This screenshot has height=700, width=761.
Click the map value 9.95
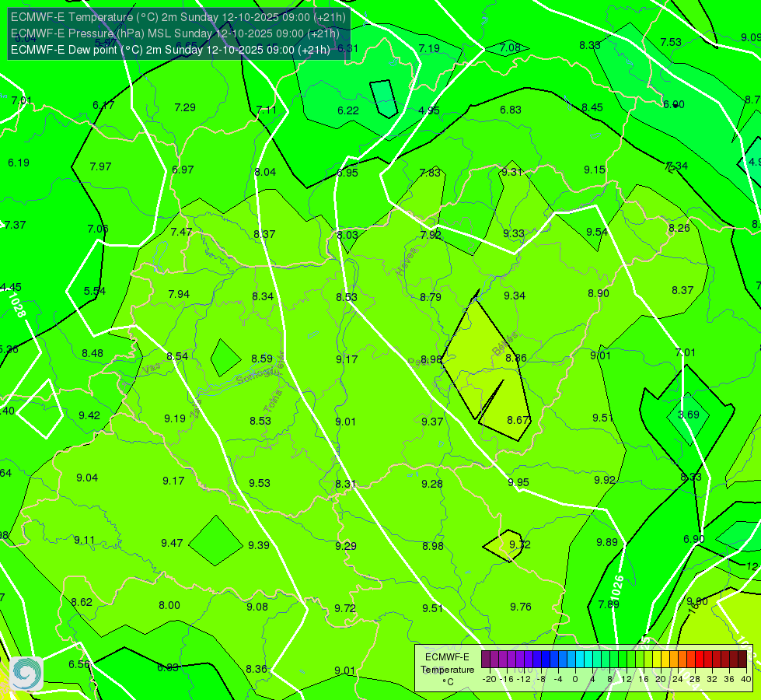point(518,482)
